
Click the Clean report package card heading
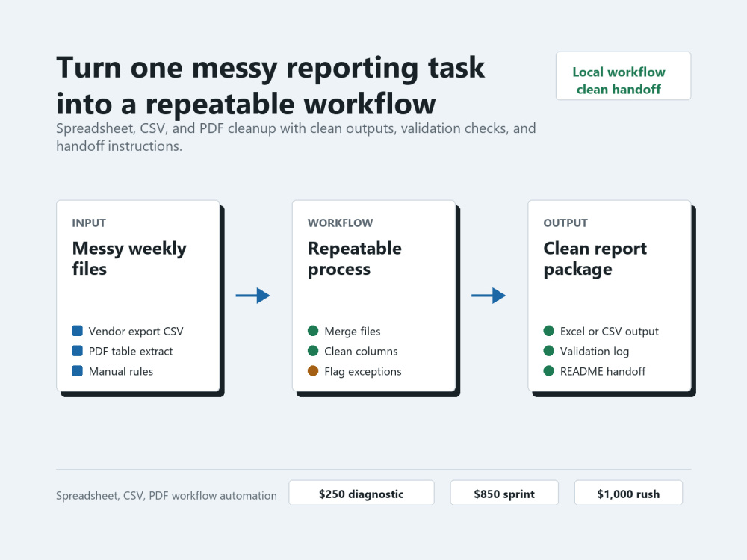pyautogui.click(x=595, y=258)
